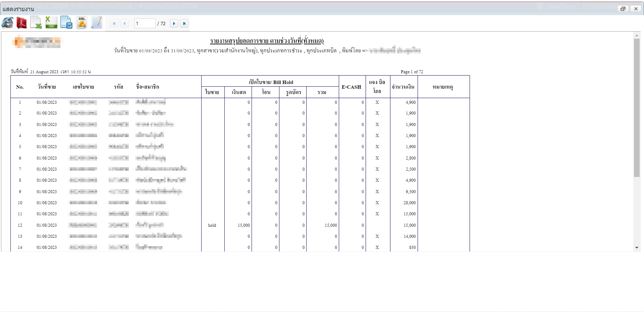This screenshot has height=312, width=644.
Task: Click the vertical scrollbar thumb
Action: 637,107
